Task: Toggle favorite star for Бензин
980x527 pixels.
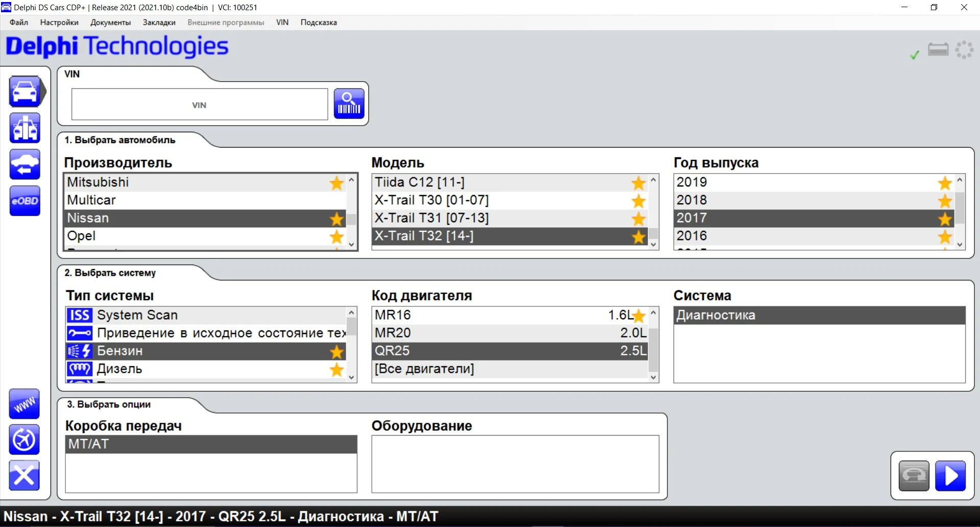Action: point(337,351)
